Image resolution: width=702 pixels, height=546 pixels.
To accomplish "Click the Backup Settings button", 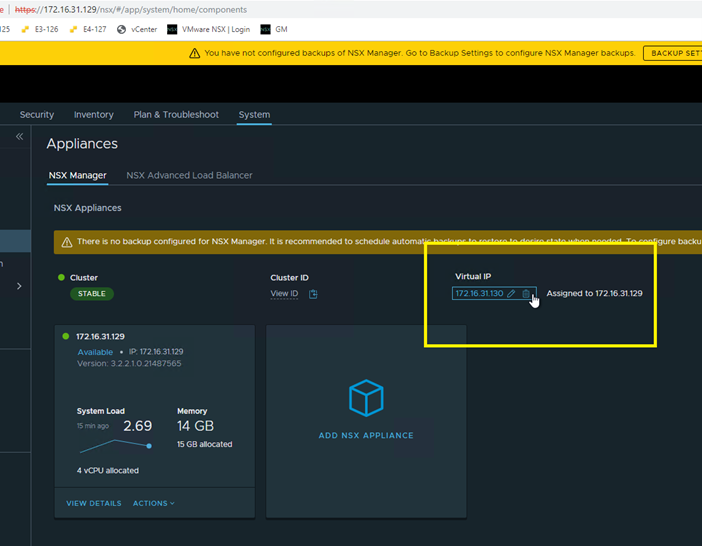I will click(x=672, y=53).
